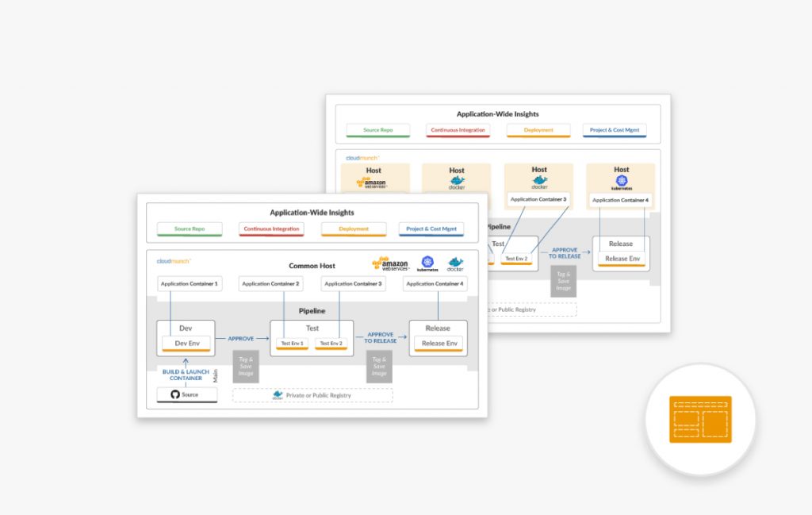Click the cloudmunch logo in the front diagram
This screenshot has height=515, width=812.
tap(174, 261)
